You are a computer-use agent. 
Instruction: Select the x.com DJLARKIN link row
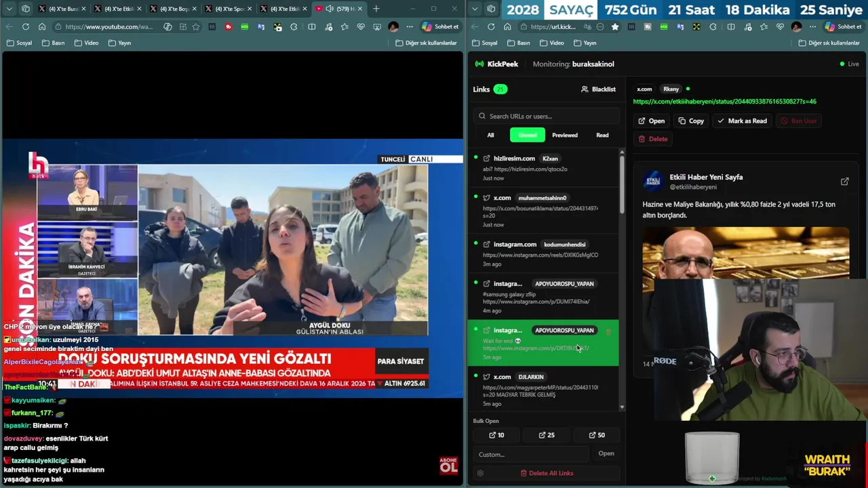[x=543, y=390]
